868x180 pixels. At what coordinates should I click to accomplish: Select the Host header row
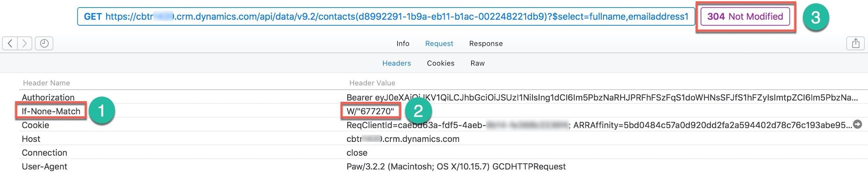pyautogui.click(x=443, y=139)
